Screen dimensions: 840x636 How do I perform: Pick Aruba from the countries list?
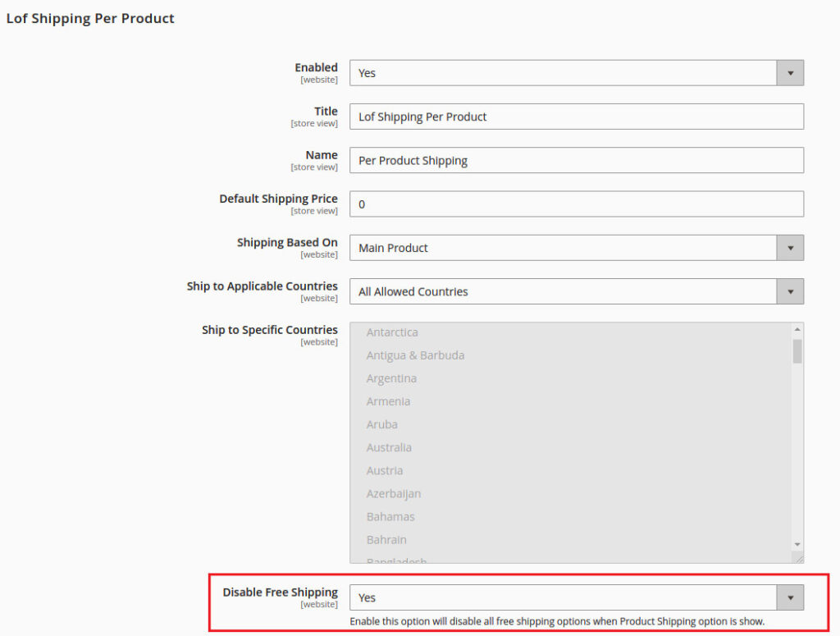pyautogui.click(x=381, y=424)
